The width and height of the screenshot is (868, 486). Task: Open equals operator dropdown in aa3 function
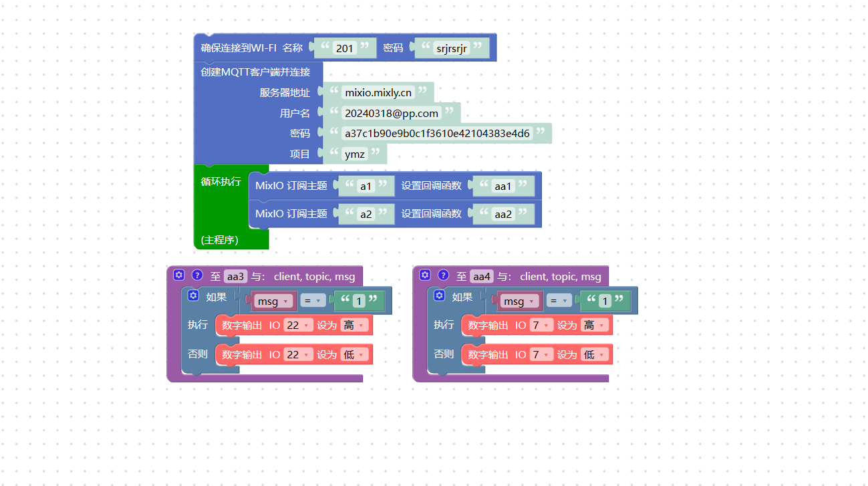313,301
